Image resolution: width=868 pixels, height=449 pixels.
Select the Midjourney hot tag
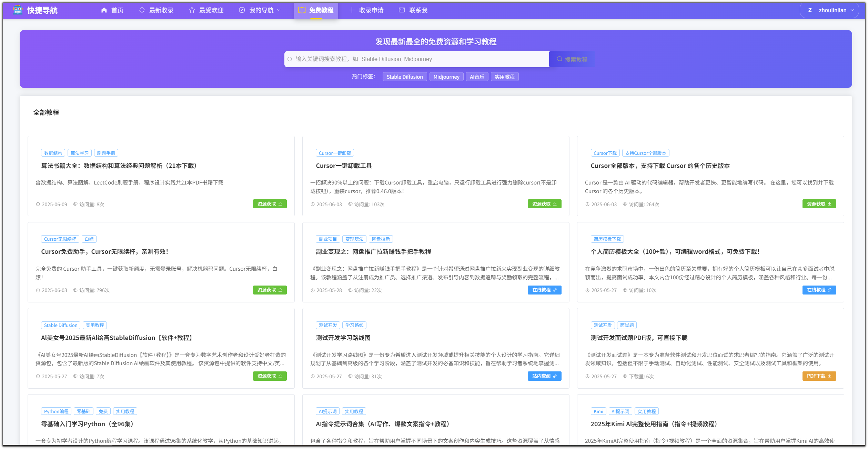coord(446,77)
